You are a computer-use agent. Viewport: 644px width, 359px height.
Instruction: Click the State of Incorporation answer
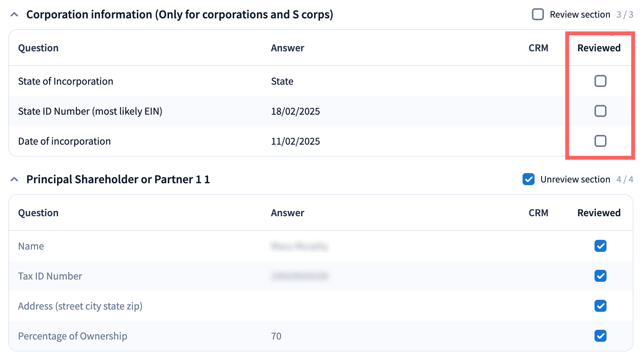click(x=282, y=81)
